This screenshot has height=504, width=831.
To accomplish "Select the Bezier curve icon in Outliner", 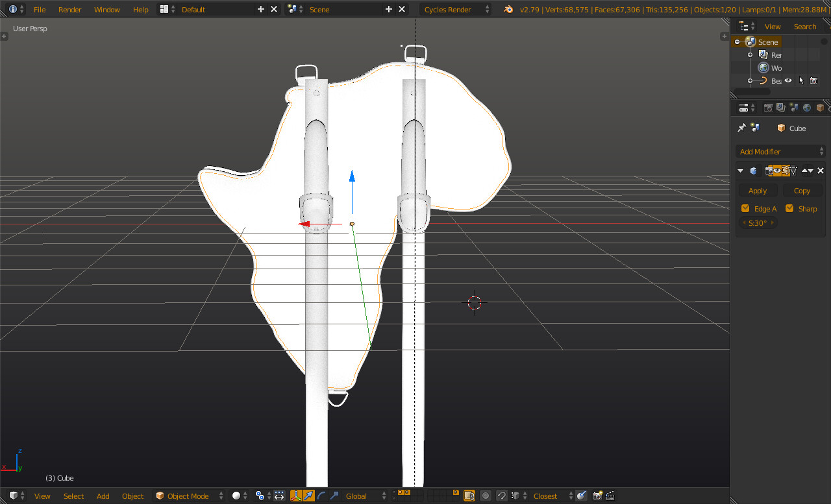I will point(763,80).
